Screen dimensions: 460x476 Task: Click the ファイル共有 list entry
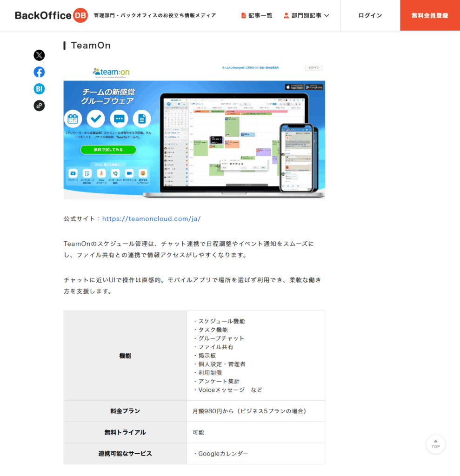point(213,347)
